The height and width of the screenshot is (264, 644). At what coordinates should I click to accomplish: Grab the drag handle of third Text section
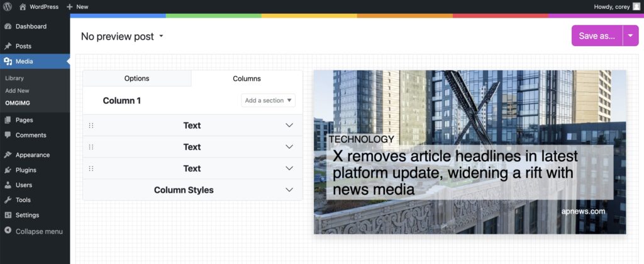[91, 169]
